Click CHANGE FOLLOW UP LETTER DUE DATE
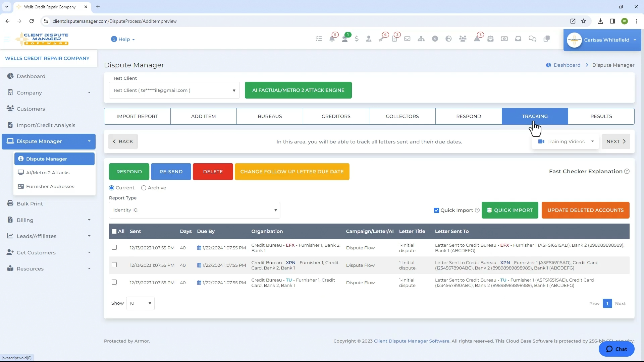Screen dimensions: 644x362 pos(292,172)
